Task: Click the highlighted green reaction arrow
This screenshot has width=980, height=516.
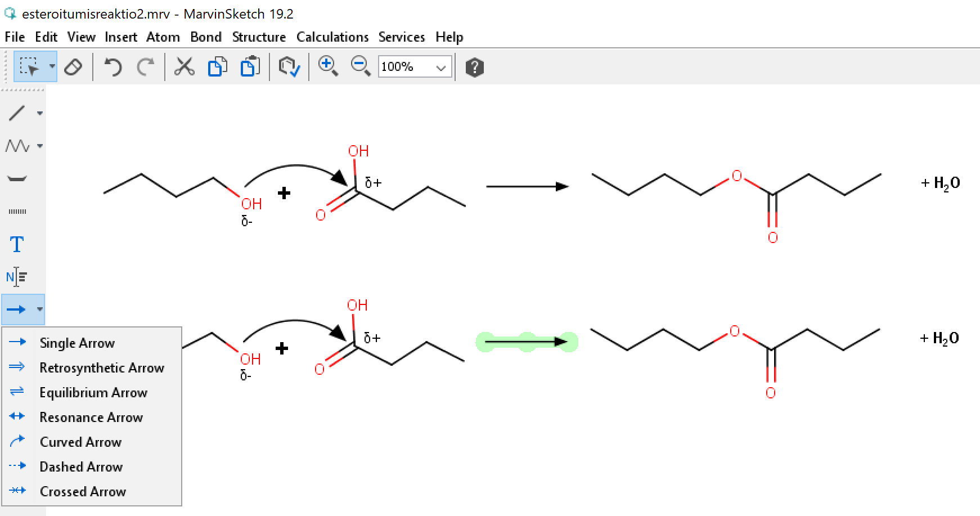Action: (526, 342)
